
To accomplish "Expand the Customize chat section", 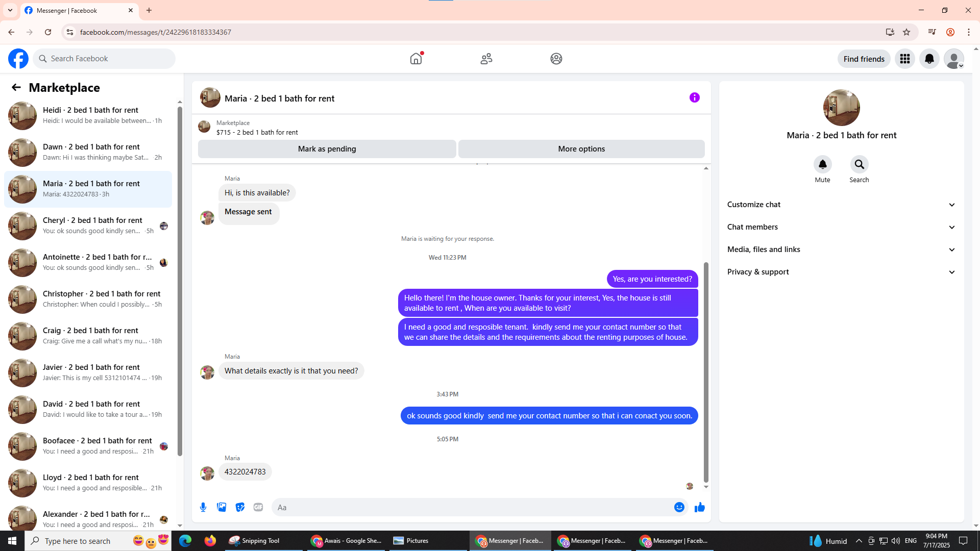I will tap(841, 205).
